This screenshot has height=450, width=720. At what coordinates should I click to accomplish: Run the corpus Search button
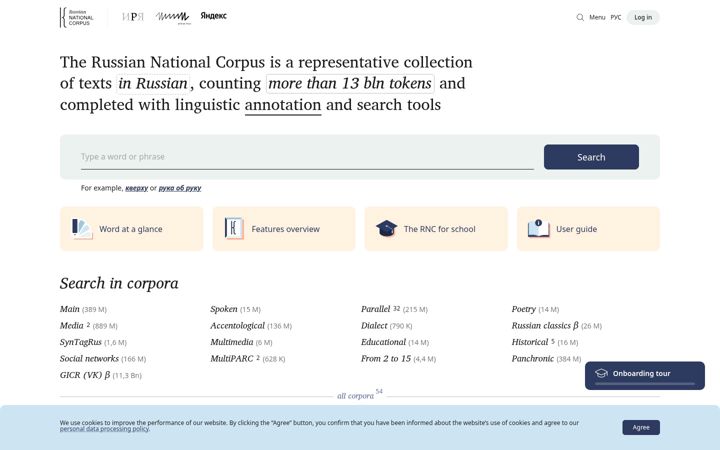591,157
